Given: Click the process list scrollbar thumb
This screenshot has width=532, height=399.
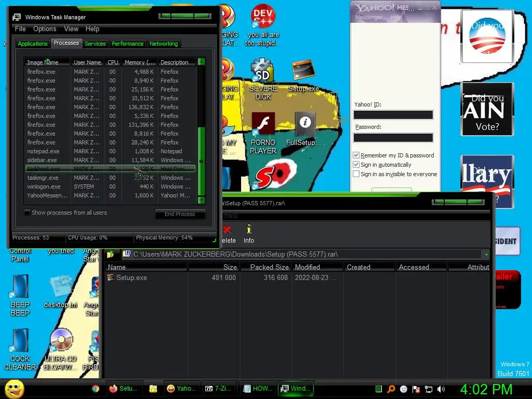Looking at the screenshot, I should click(x=201, y=161).
